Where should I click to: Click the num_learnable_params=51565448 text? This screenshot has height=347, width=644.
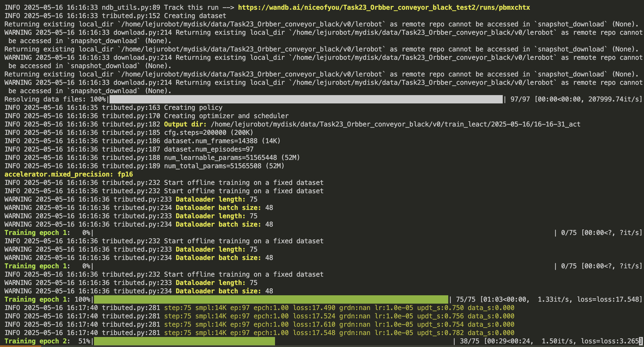coord(232,158)
